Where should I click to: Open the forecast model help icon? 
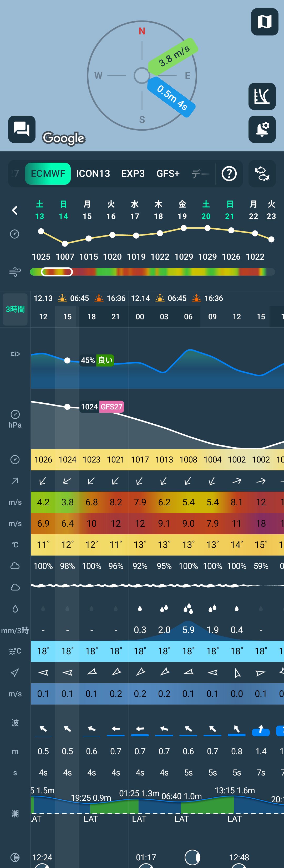[x=229, y=173]
